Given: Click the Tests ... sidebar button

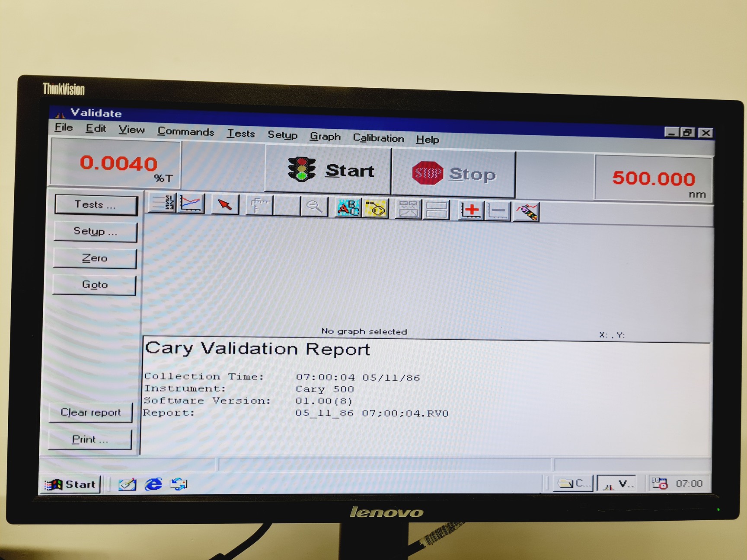Looking at the screenshot, I should (x=96, y=205).
